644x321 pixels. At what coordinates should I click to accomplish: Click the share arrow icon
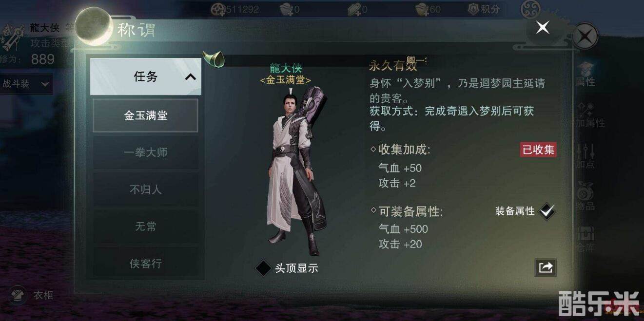tap(546, 267)
